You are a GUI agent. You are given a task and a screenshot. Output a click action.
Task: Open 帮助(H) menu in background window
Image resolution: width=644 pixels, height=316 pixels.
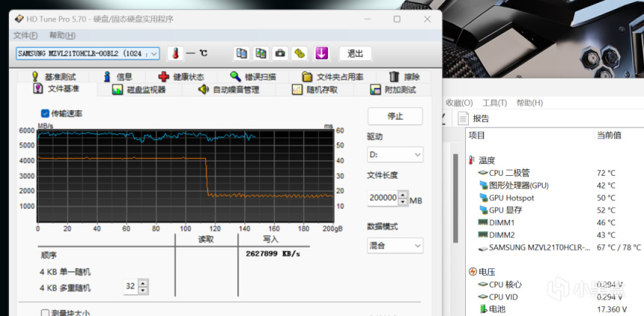click(529, 103)
